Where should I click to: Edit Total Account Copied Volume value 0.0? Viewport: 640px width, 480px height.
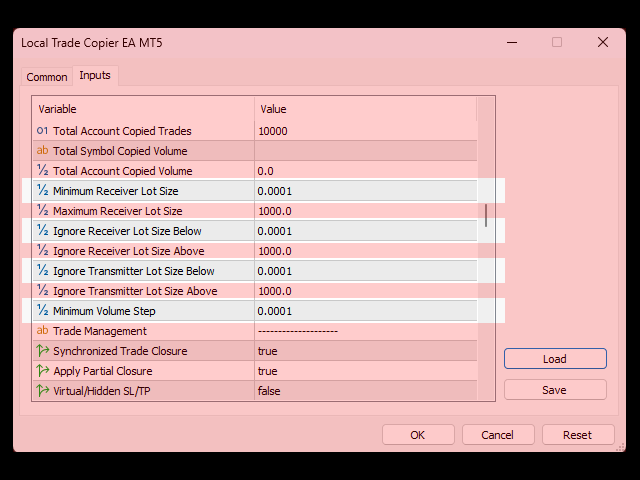366,171
